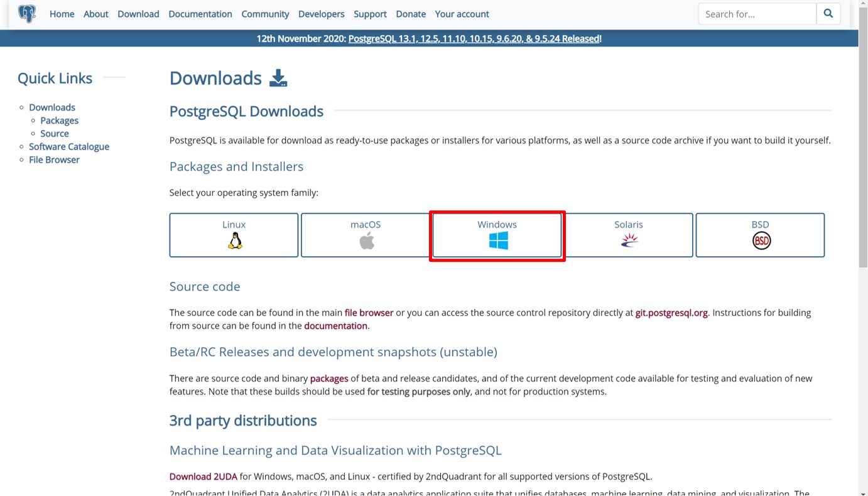Open the Your account menu item
The width and height of the screenshot is (868, 496).
[x=462, y=14]
